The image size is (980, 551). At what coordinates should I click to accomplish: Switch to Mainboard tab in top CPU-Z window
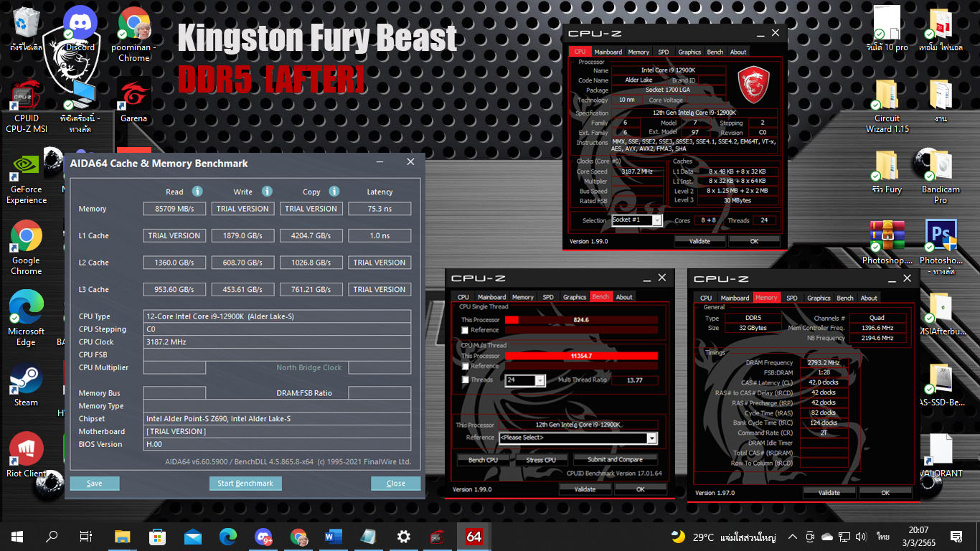coord(608,52)
